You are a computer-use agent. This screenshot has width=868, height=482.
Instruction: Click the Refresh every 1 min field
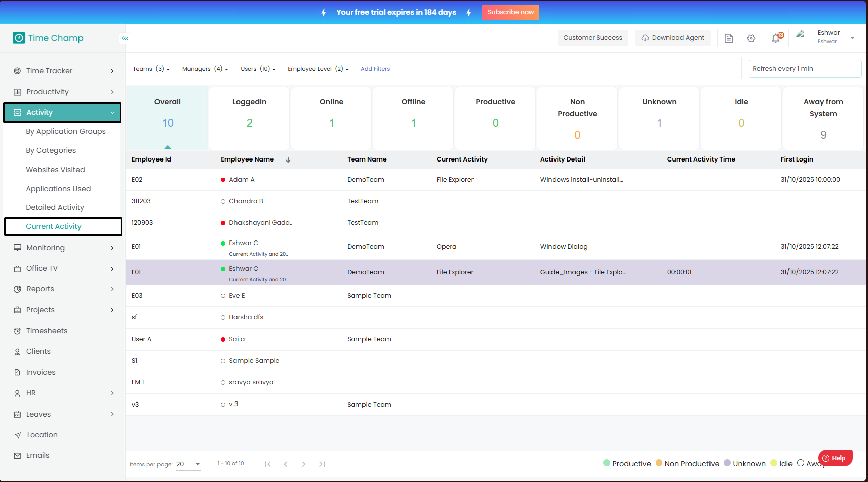tap(805, 69)
